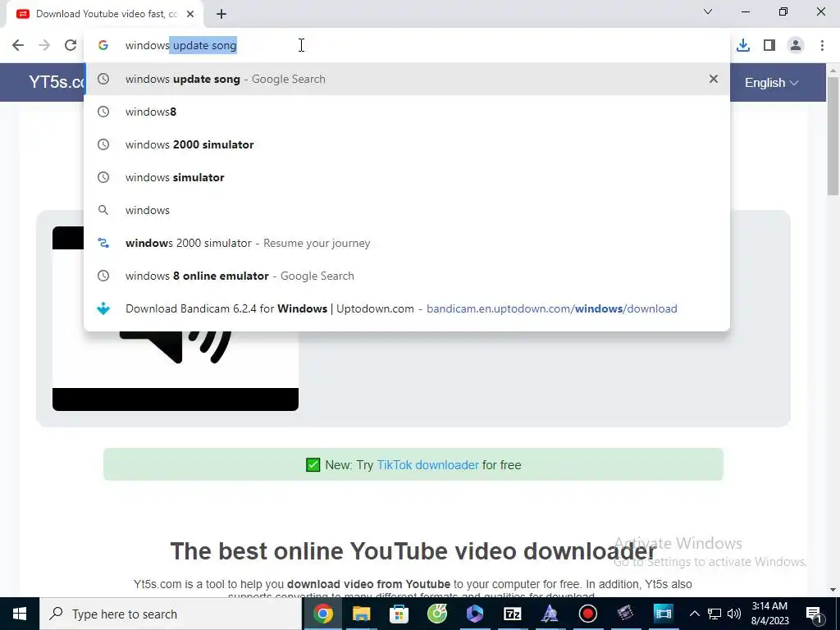
Task: Open Microsoft Store from the taskbar
Action: click(x=399, y=614)
